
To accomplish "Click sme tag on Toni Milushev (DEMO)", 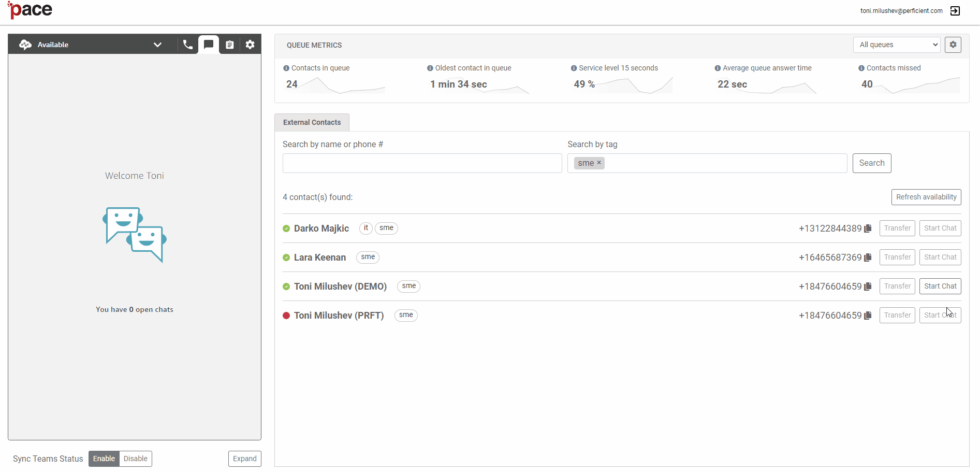I will pyautogui.click(x=408, y=286).
